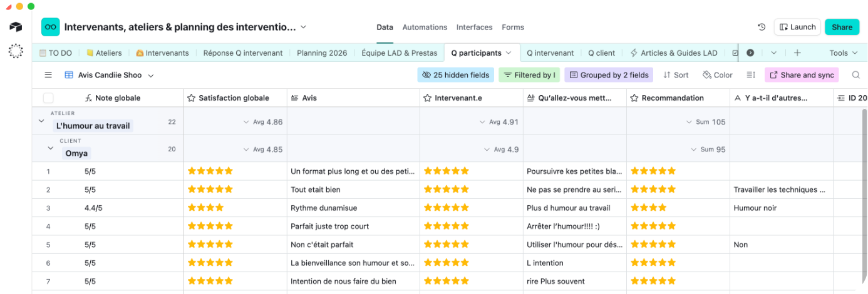Click the teal glasses base icon
Image resolution: width=868 pixels, height=294 pixels.
pos(50,27)
